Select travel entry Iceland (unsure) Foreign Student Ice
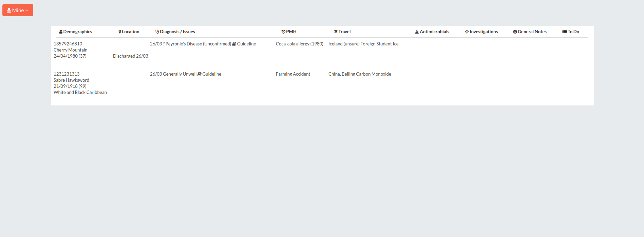 click(x=363, y=44)
